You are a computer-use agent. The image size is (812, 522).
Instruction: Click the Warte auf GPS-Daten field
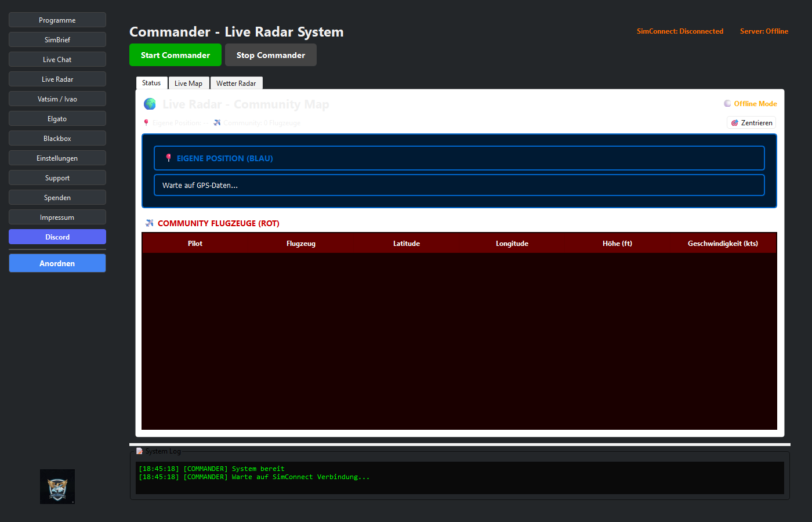[459, 186]
